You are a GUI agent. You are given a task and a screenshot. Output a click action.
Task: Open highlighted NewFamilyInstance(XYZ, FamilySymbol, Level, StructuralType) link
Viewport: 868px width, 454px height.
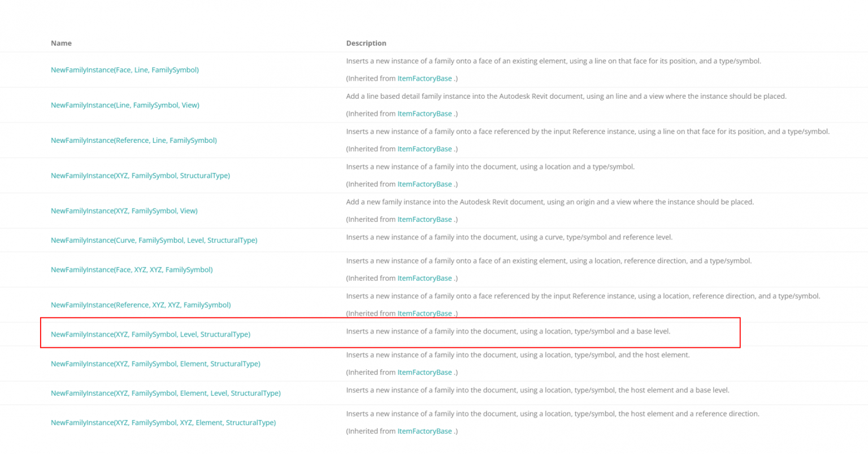[x=150, y=334]
